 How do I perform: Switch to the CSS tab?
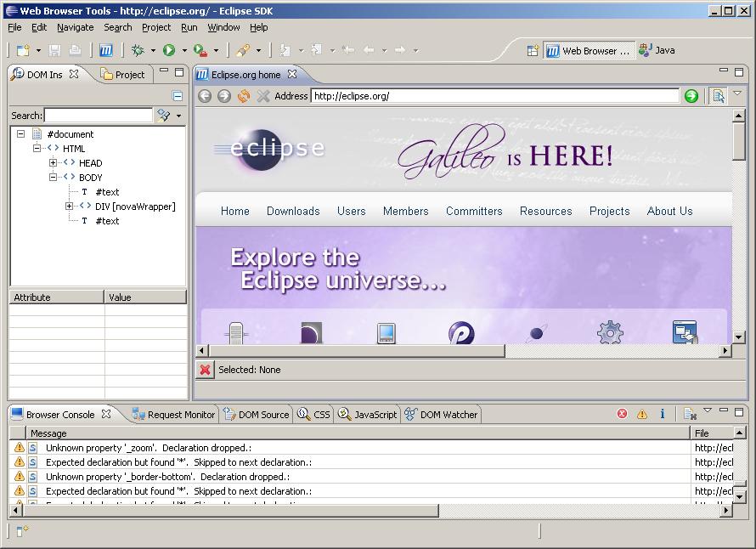(x=314, y=415)
